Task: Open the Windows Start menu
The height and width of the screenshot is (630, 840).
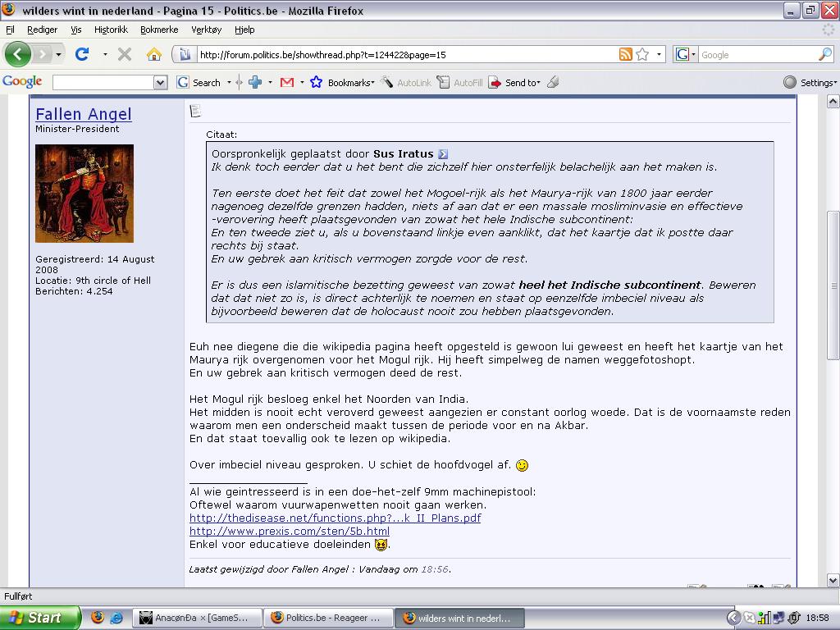Action: (40, 618)
